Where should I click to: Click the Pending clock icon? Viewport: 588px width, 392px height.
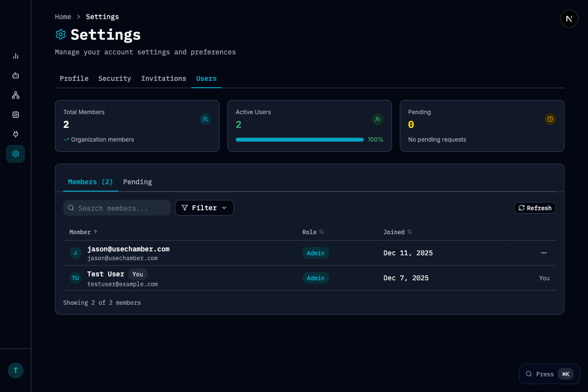tap(550, 119)
